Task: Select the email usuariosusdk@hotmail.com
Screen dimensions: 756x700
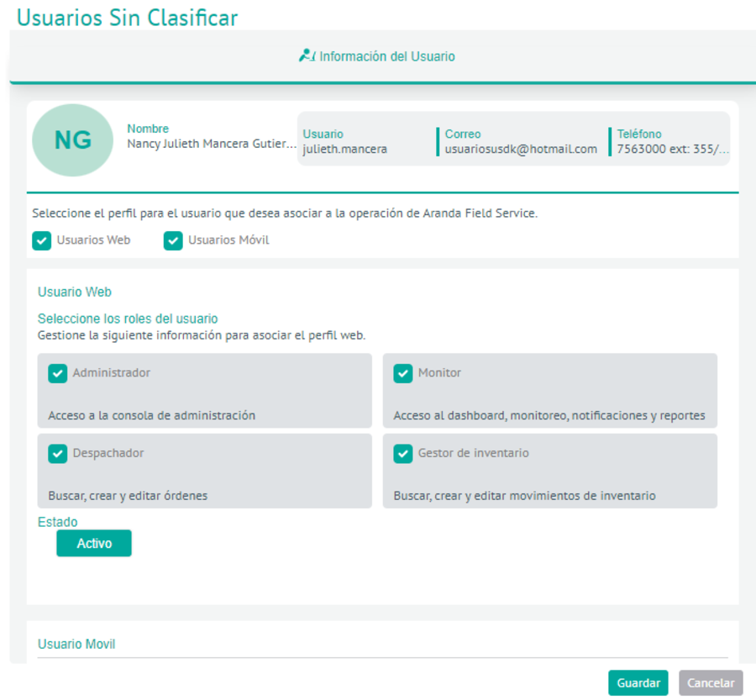Action: coord(521,149)
